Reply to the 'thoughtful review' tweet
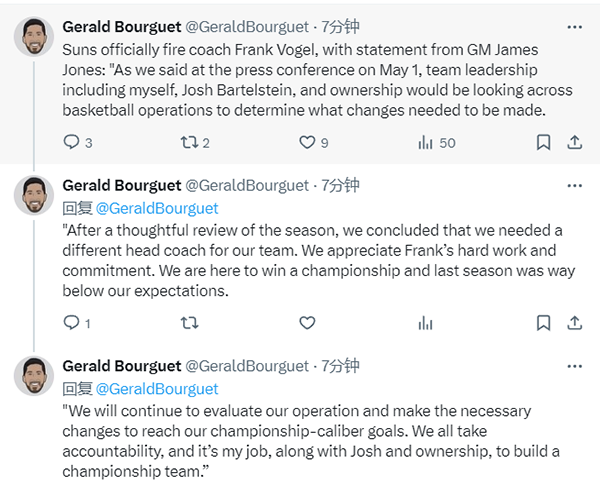This screenshot has width=600, height=485. 71,323
